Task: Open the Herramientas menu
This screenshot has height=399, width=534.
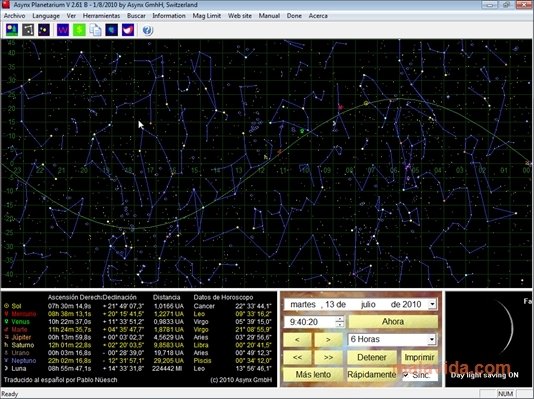Action: click(x=101, y=16)
